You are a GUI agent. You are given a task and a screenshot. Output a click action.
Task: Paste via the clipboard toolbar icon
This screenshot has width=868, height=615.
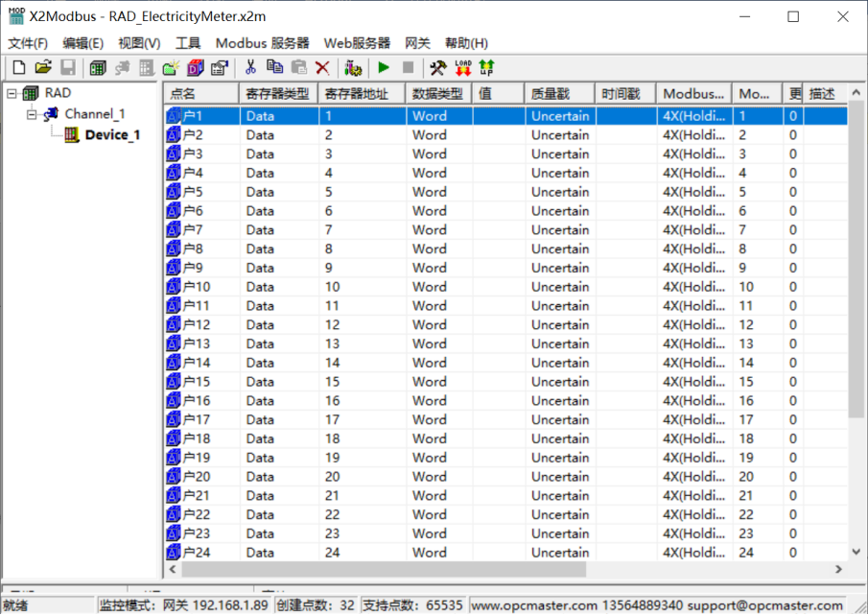[x=299, y=67]
